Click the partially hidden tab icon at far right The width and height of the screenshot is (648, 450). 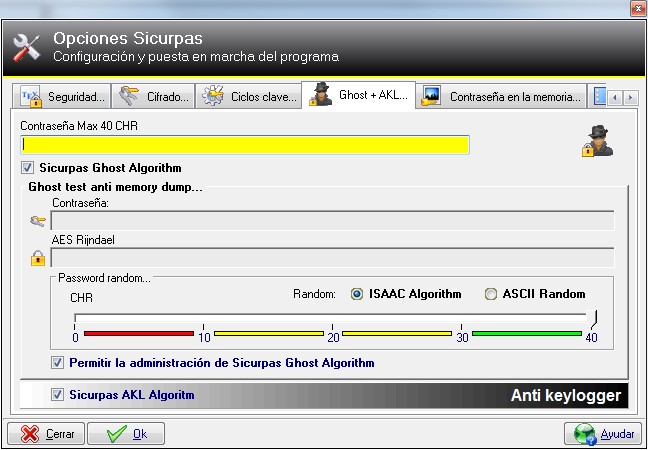coord(600,96)
